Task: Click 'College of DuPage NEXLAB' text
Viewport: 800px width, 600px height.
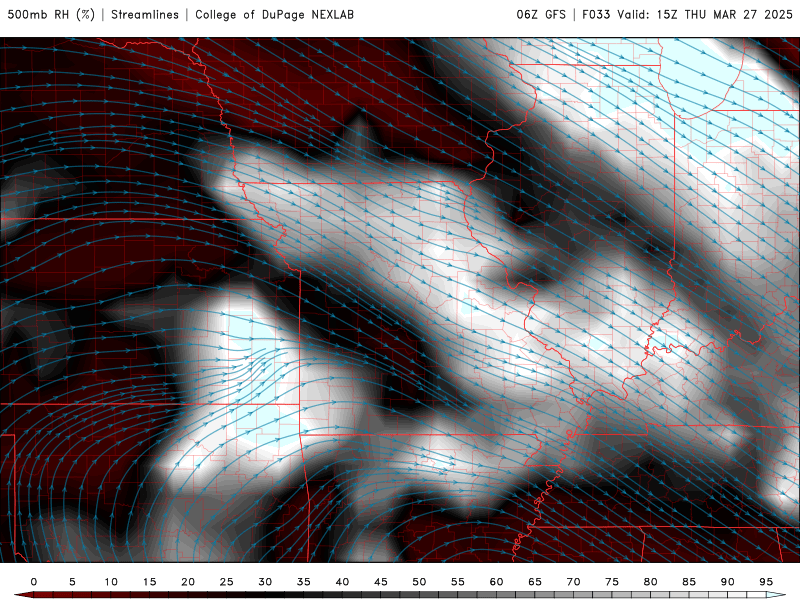Action: pos(274,15)
